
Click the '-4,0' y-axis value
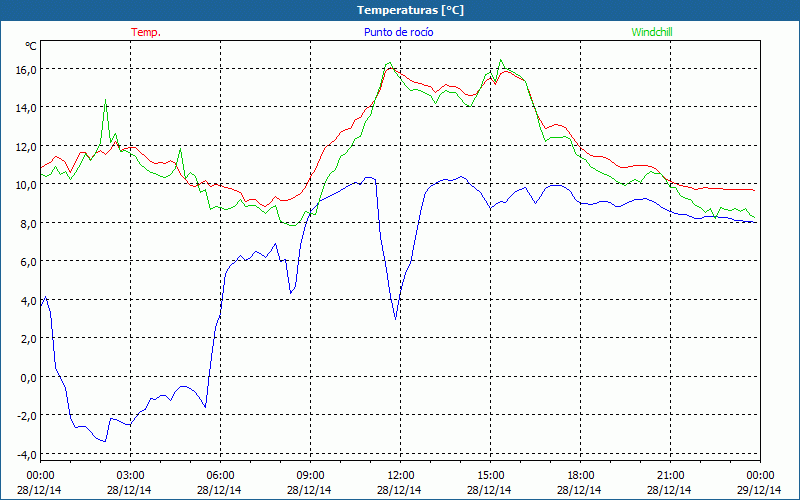tap(27, 455)
